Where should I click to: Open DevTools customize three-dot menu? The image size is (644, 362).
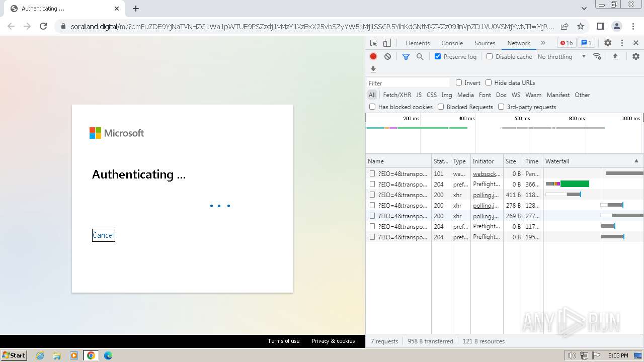pyautogui.click(x=622, y=43)
